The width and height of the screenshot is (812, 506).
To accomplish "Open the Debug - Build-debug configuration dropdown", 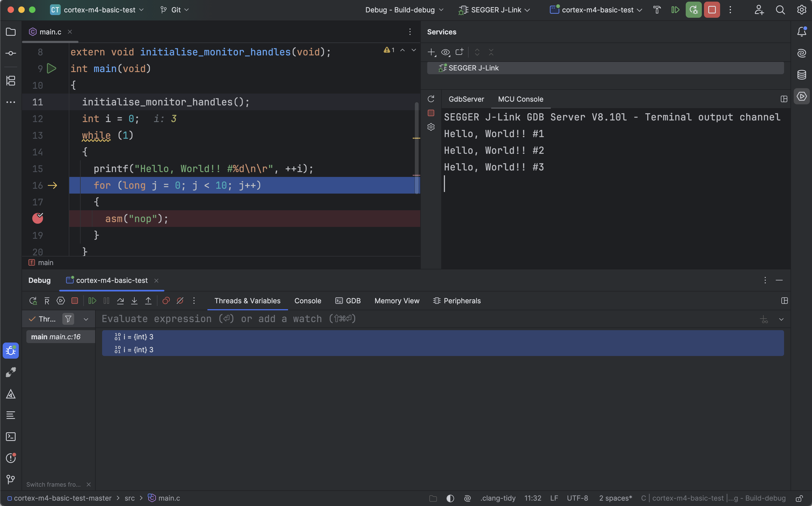I will coord(404,10).
